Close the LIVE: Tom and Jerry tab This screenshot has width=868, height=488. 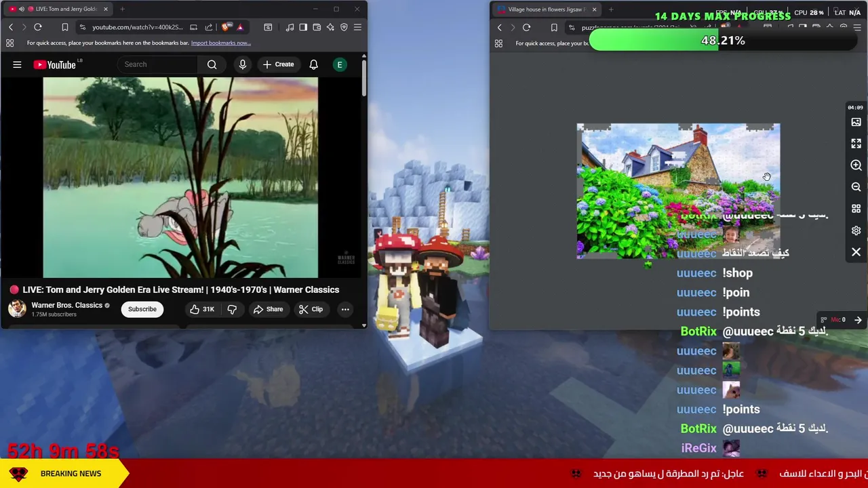tap(105, 9)
